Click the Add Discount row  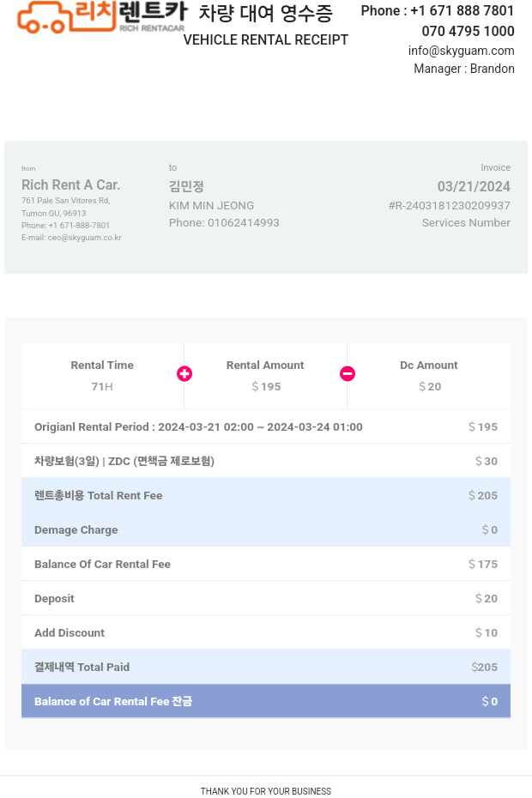pyautogui.click(x=266, y=632)
